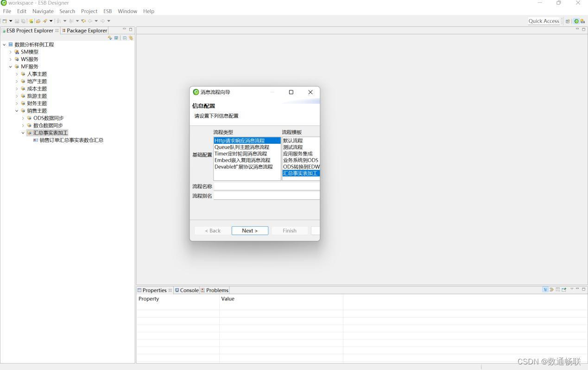588x370 pixels.
Task: Expand the SM模型 tree node
Action: pos(10,52)
